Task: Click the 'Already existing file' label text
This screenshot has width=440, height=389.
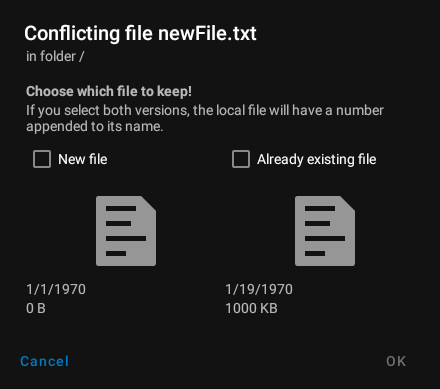Action: (316, 159)
